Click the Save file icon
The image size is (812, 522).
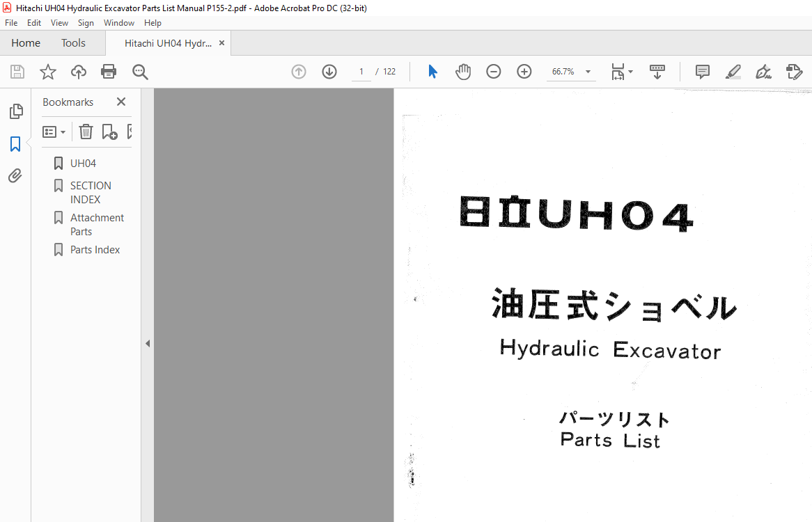coord(17,72)
